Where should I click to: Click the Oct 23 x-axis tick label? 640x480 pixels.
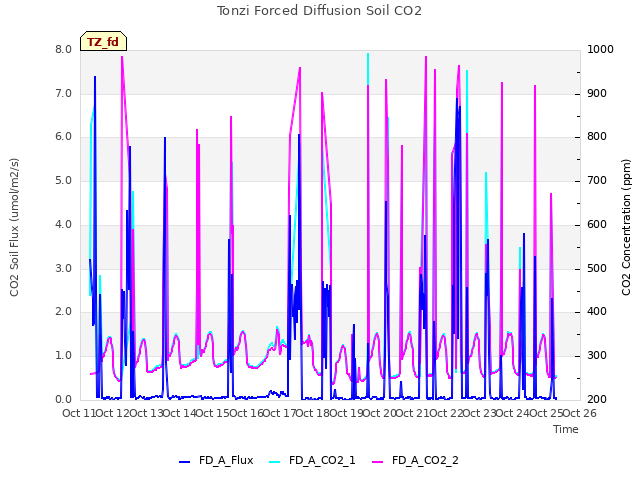point(480,413)
